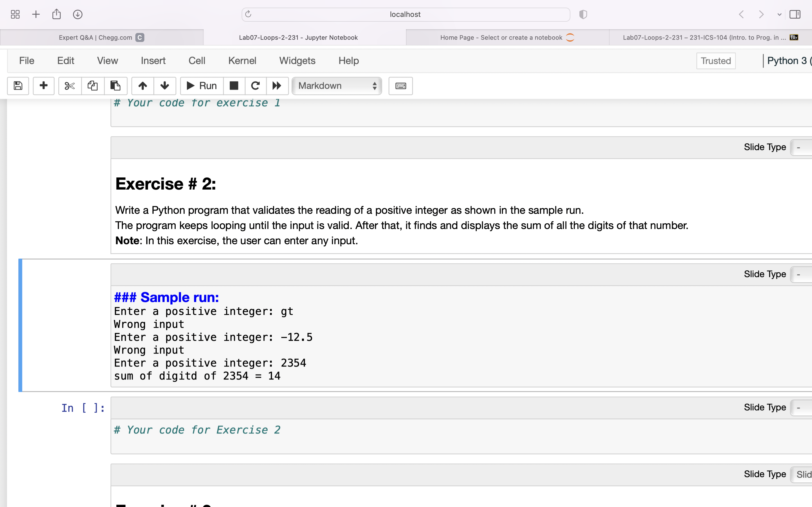Click the Trusted notebook button
Viewport: 812px width, 507px height.
tap(716, 61)
